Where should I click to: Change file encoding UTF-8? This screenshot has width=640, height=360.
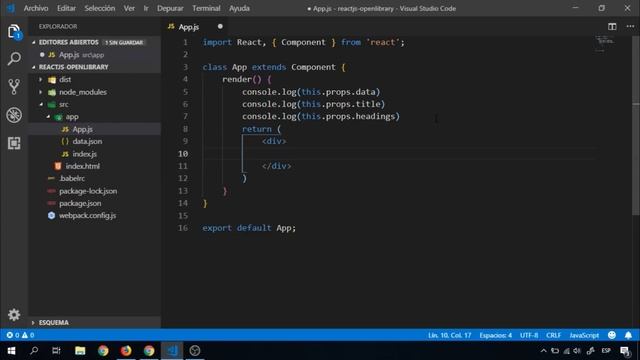click(x=529, y=335)
